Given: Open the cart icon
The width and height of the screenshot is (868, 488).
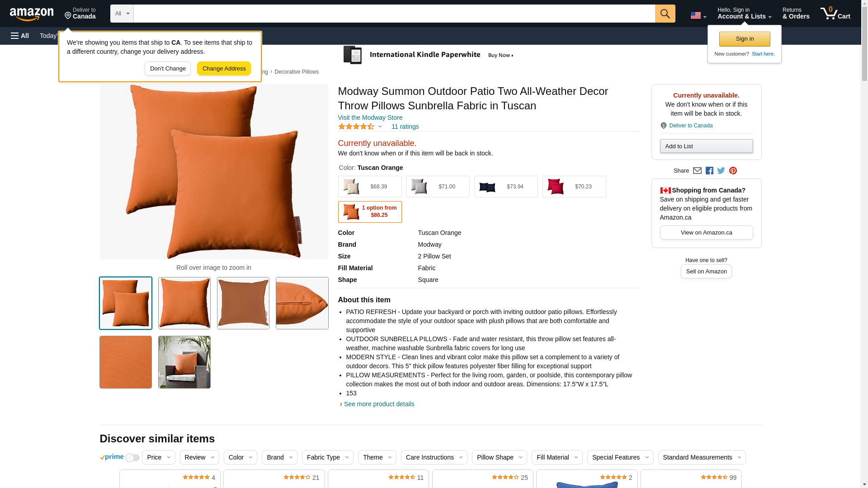Looking at the screenshot, I should tap(835, 14).
